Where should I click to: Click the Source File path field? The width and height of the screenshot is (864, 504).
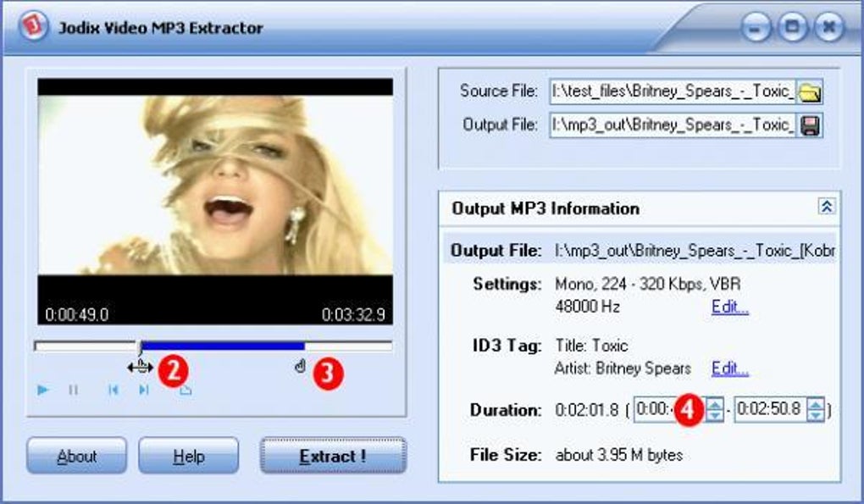click(x=673, y=92)
